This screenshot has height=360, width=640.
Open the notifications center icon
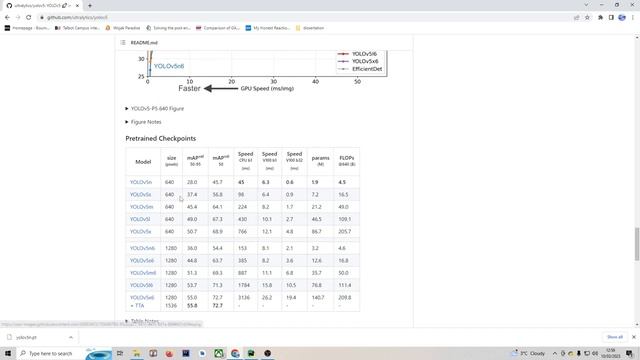pos(629,353)
